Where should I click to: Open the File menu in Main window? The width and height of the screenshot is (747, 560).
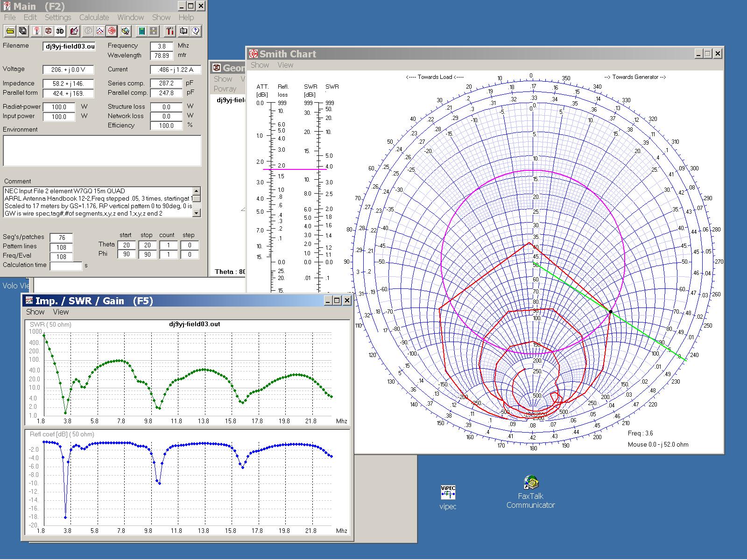[10, 17]
